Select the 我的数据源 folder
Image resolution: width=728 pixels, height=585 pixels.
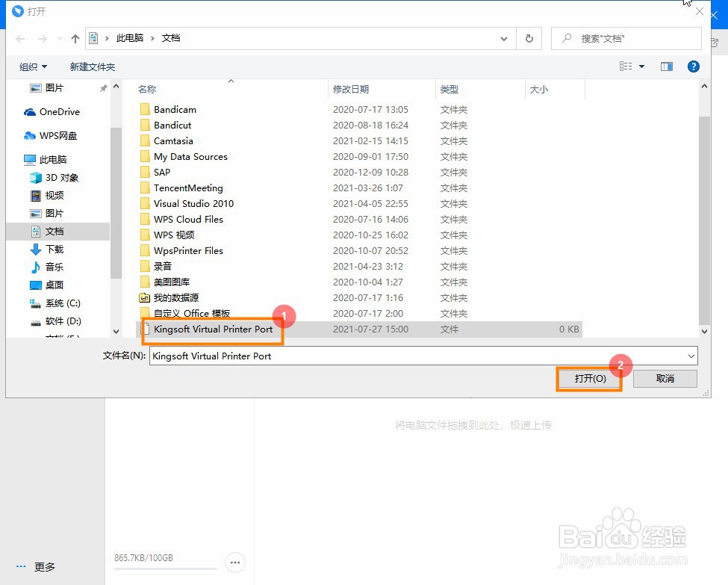[x=176, y=298]
